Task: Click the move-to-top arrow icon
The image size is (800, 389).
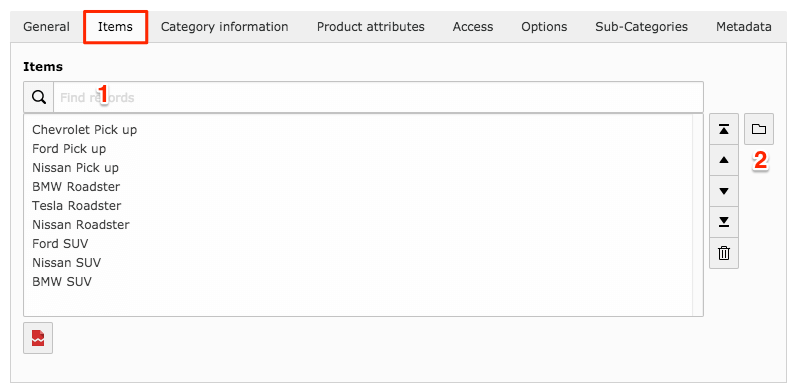Action: [723, 129]
